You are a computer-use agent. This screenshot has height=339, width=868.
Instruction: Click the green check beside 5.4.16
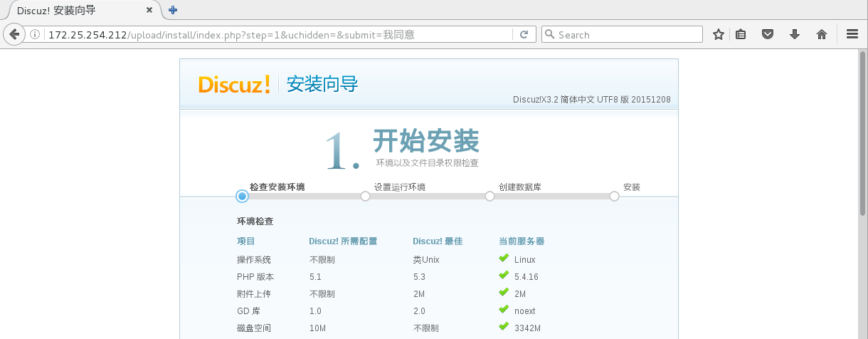pyautogui.click(x=504, y=276)
